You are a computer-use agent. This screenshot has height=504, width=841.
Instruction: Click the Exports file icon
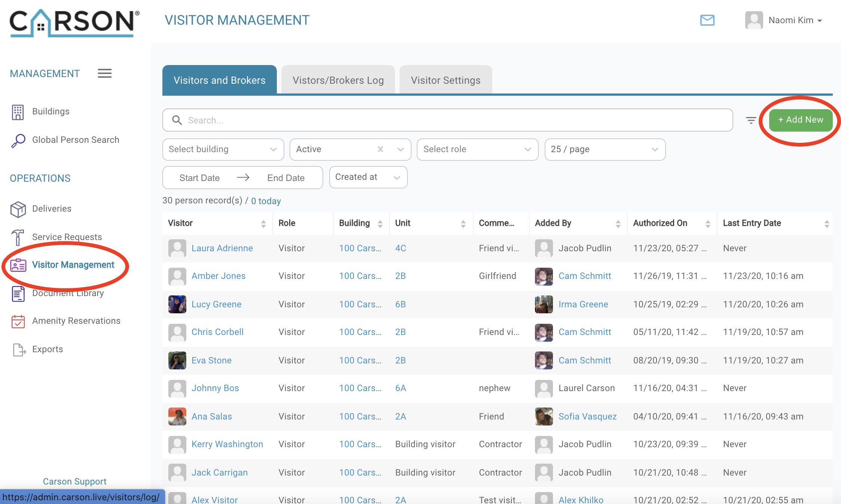tap(19, 350)
